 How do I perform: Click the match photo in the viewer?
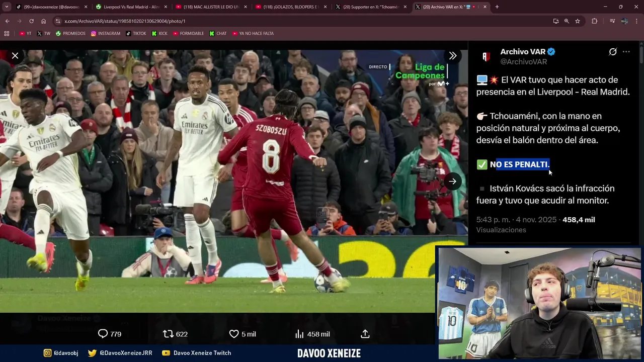point(234,181)
